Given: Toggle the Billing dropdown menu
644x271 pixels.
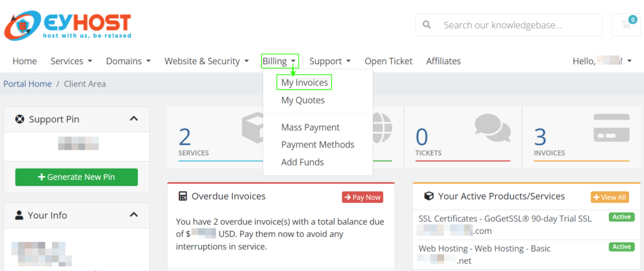Looking at the screenshot, I should (x=280, y=61).
